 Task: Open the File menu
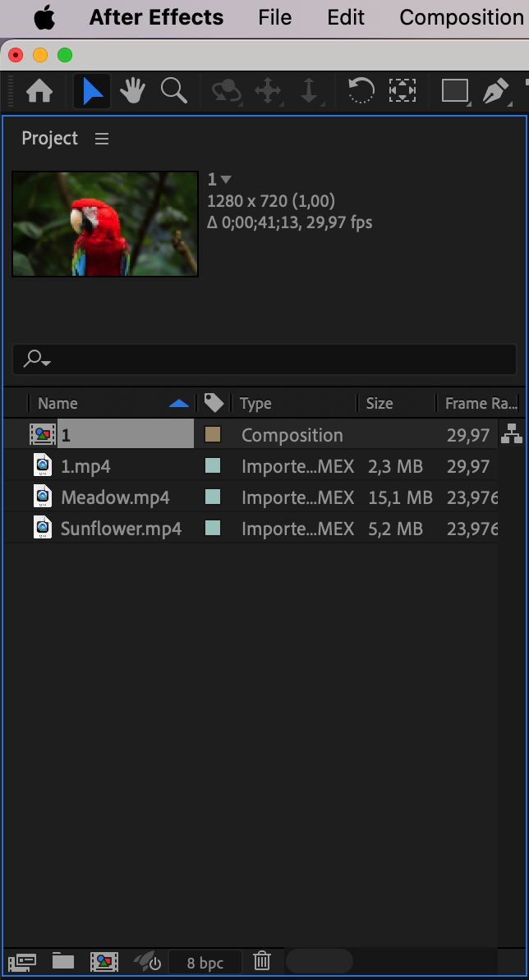pyautogui.click(x=274, y=17)
